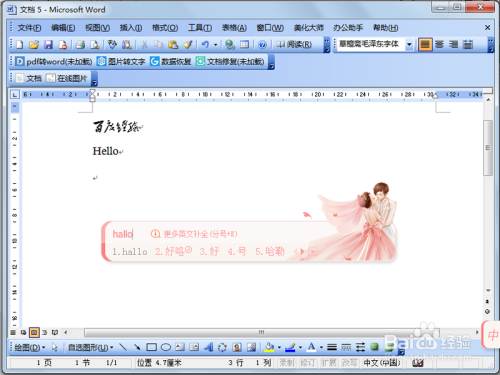Click the Font Color A swatch
The width and height of the screenshot is (500, 375).
(x=311, y=347)
